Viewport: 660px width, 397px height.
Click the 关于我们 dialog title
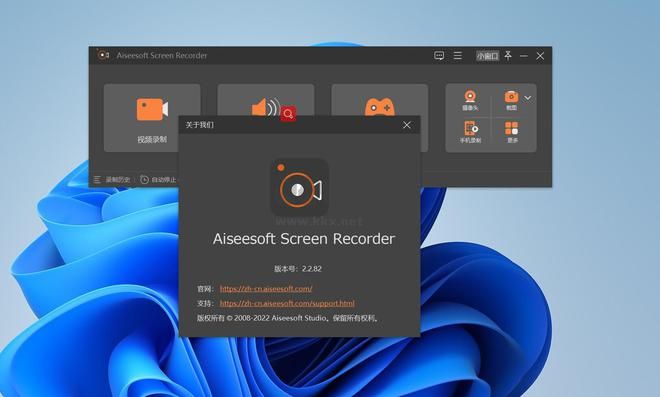200,125
